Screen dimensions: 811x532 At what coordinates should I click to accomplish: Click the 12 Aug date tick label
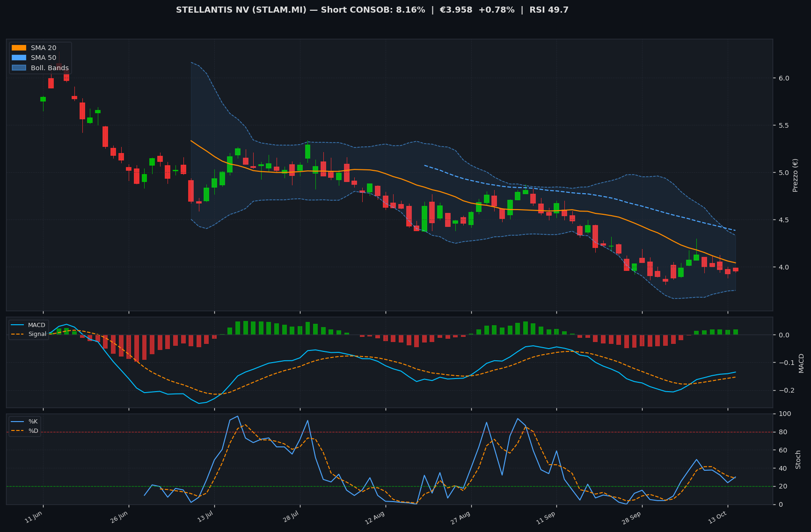point(376,517)
